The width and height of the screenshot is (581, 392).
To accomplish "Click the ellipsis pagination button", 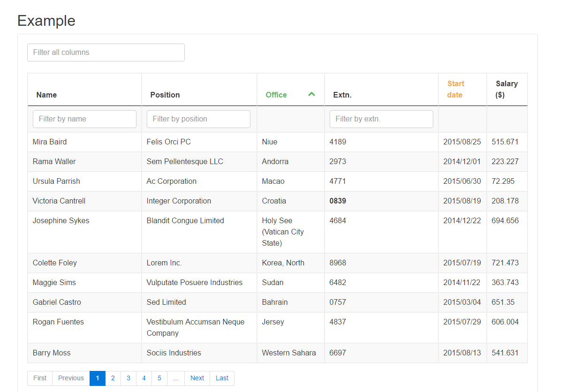I will pos(176,378).
